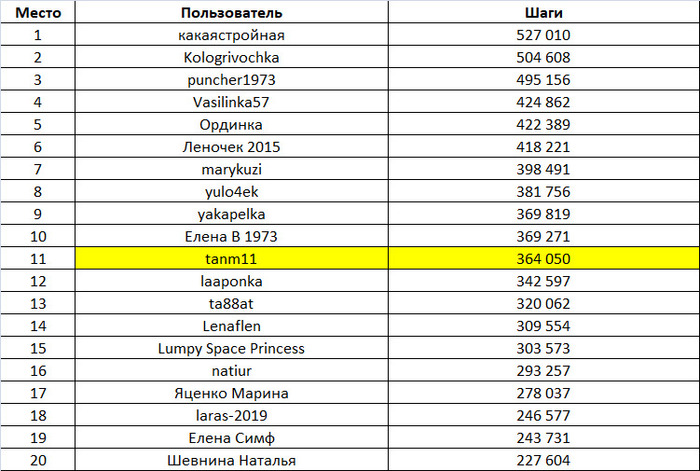The image size is (700, 471).
Task: Click the Ординка user cell
Action: 231,125
